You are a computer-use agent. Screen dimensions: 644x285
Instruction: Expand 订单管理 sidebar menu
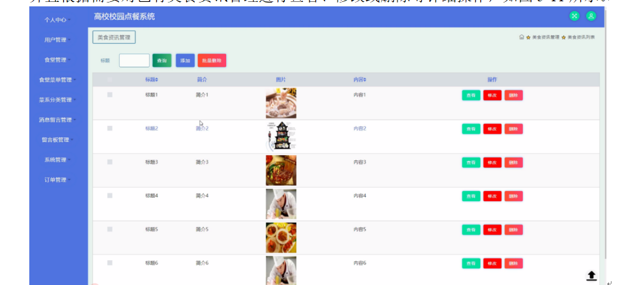click(57, 179)
